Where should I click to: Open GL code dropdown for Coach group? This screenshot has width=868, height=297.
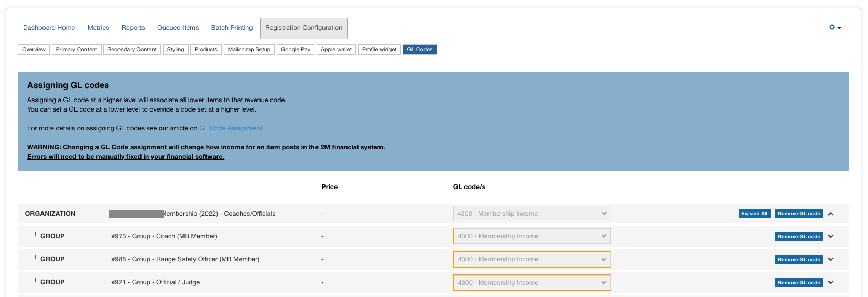[531, 236]
